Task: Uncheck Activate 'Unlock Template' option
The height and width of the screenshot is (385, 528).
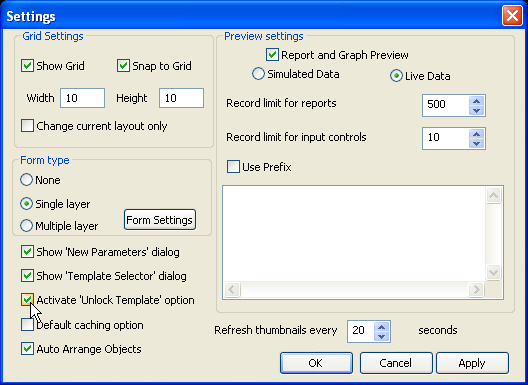Action: pos(27,299)
